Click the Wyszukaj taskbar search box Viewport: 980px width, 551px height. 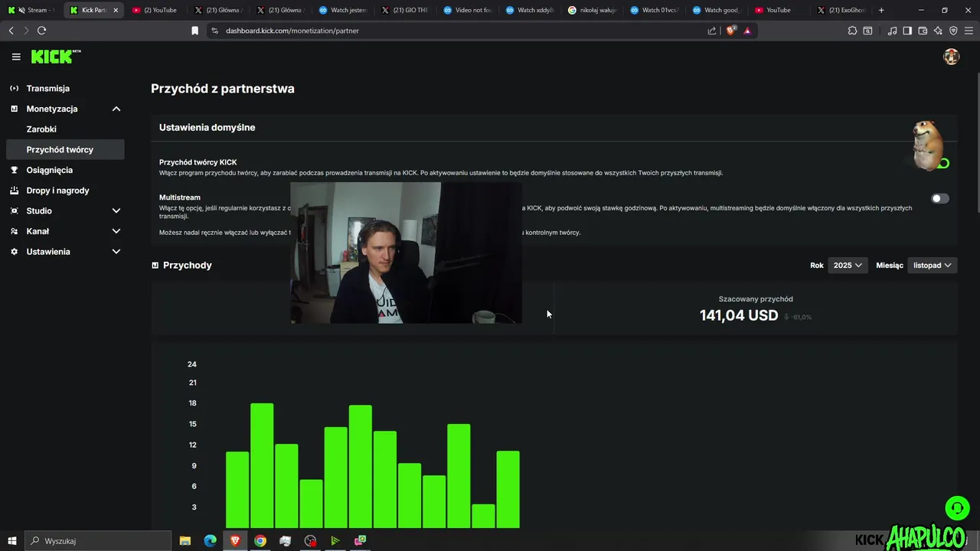98,541
